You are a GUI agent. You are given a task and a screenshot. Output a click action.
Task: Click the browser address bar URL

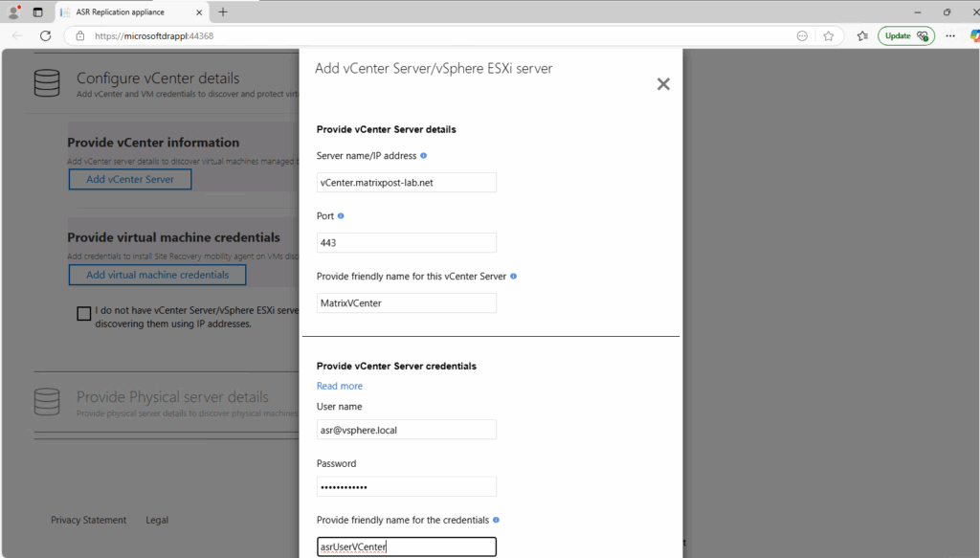point(154,35)
